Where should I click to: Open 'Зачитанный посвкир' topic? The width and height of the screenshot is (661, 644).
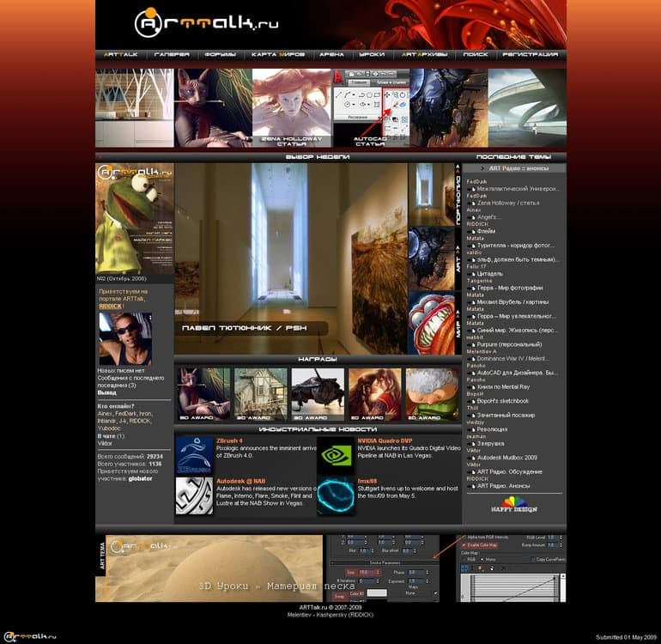tap(506, 416)
